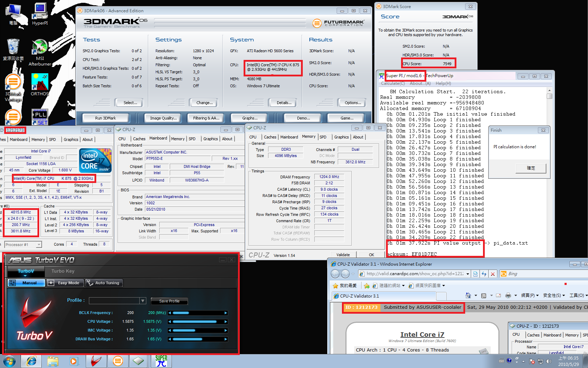
Task: Click the TurboV icon in the taskbar
Action: (96, 361)
